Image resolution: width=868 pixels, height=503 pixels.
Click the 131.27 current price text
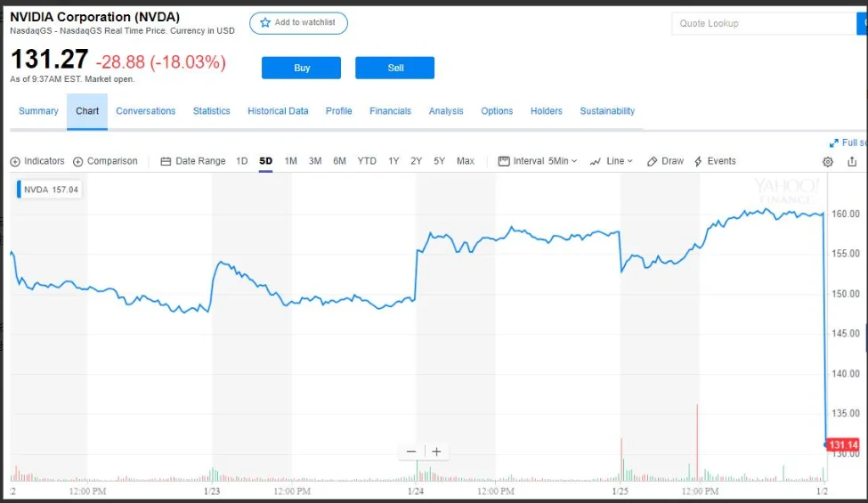coord(49,60)
